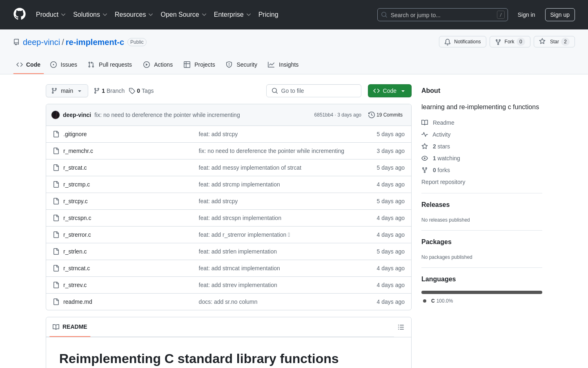Select the tag icon next to 0 Tags
Screen dimensions: 588x368
coord(132,91)
